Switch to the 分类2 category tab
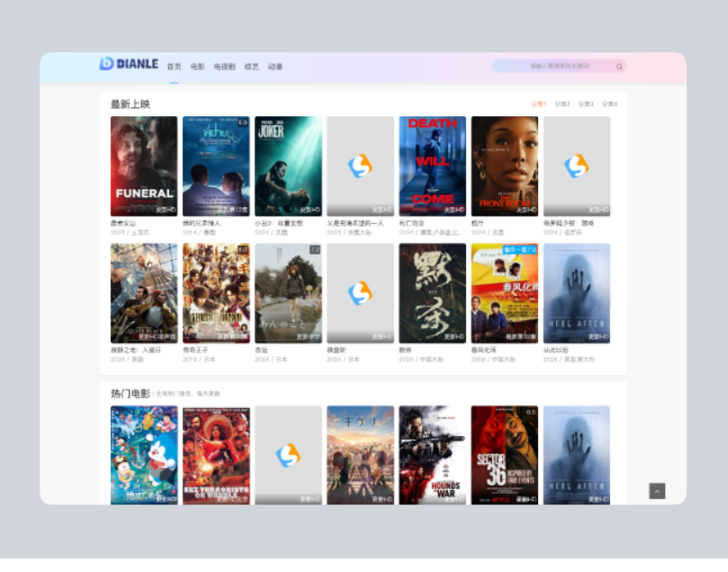This screenshot has height=572, width=728. pyautogui.click(x=562, y=104)
